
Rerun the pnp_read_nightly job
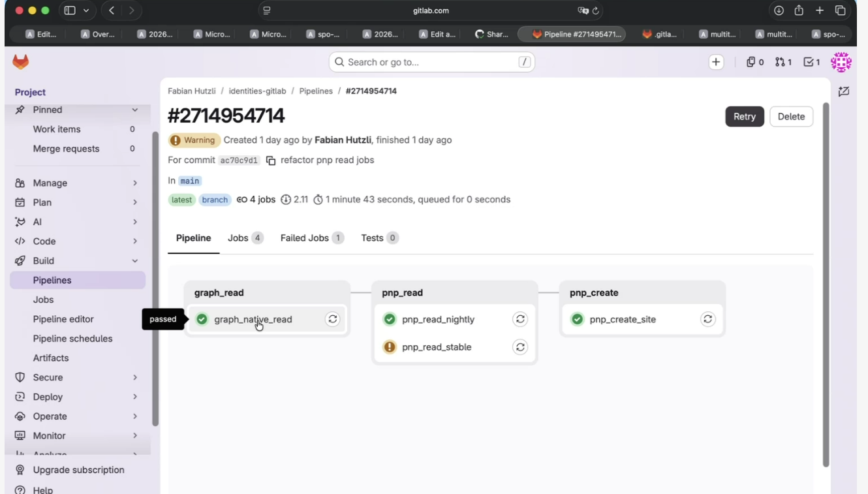click(520, 319)
